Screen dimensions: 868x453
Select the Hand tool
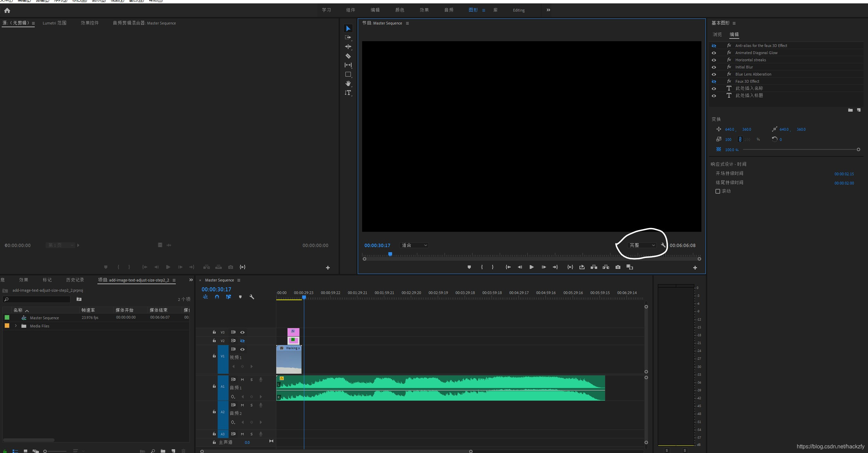click(348, 83)
